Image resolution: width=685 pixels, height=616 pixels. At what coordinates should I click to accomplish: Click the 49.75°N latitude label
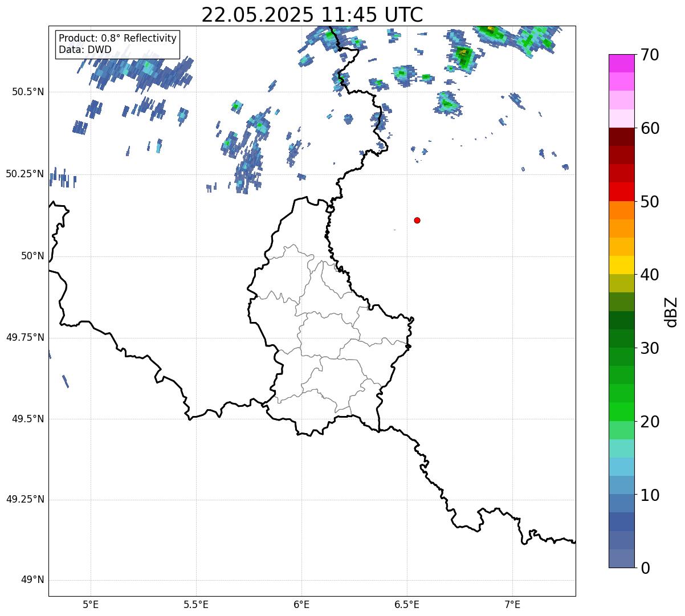coord(25,337)
